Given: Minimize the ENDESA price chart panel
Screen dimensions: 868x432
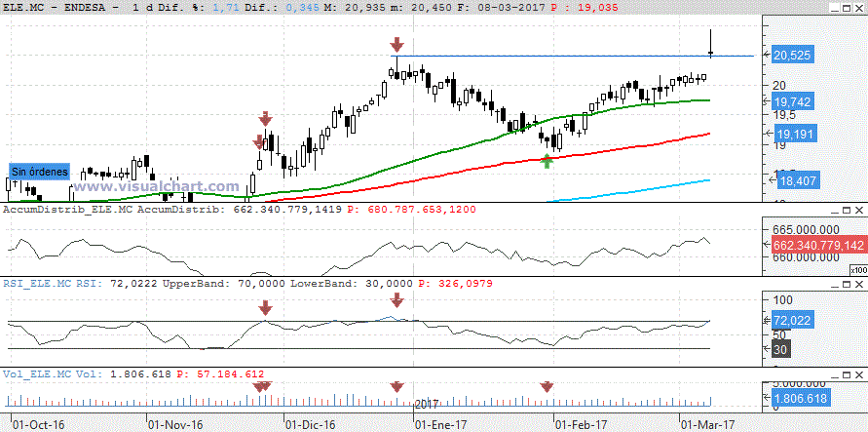Looking at the screenshot, I should click(834, 9).
